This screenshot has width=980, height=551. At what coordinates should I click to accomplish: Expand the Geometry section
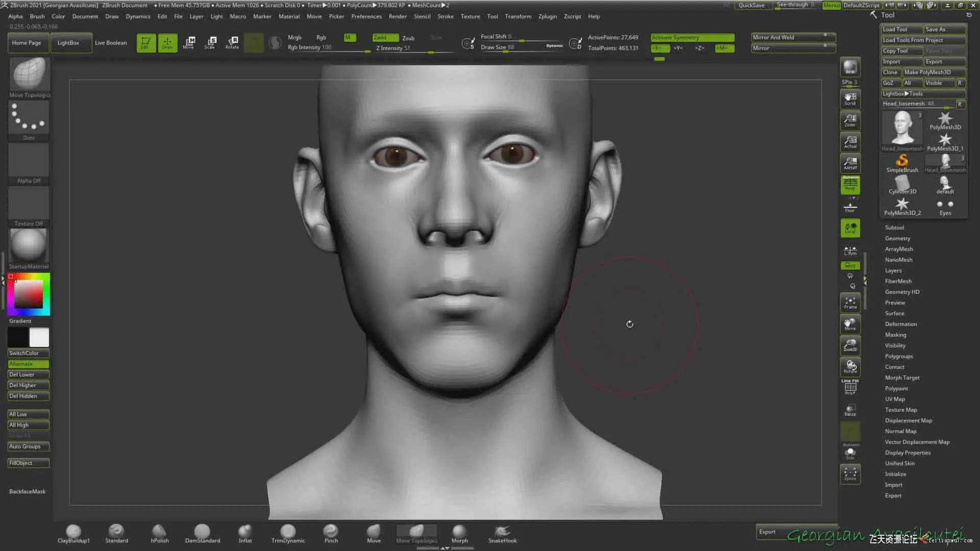[x=897, y=238]
